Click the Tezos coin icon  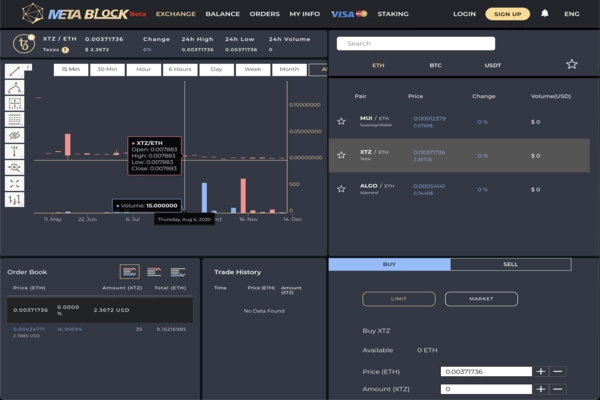24,44
